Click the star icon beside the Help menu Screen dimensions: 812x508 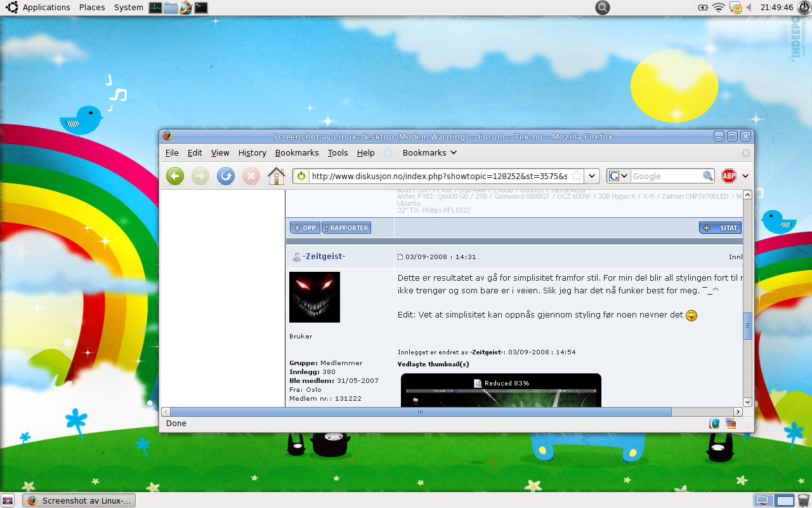tap(388, 152)
